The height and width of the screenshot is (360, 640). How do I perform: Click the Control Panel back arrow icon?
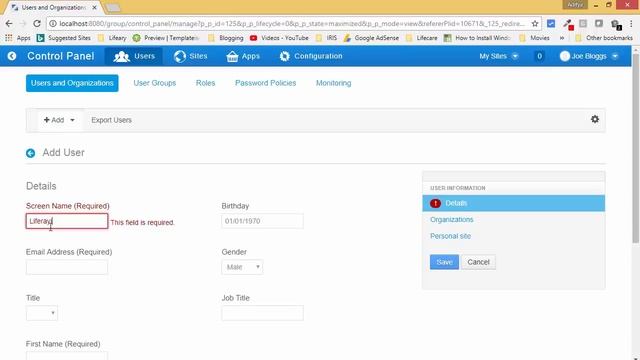tap(12, 56)
